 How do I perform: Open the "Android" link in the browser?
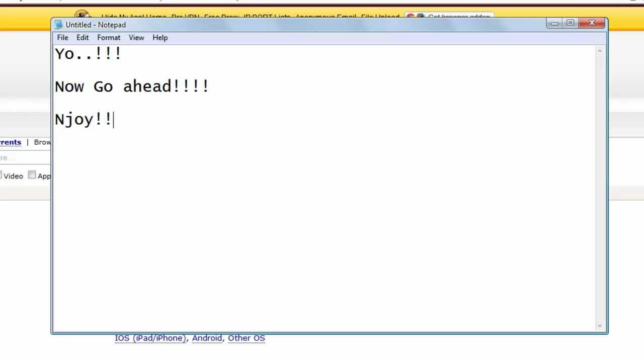[207, 338]
